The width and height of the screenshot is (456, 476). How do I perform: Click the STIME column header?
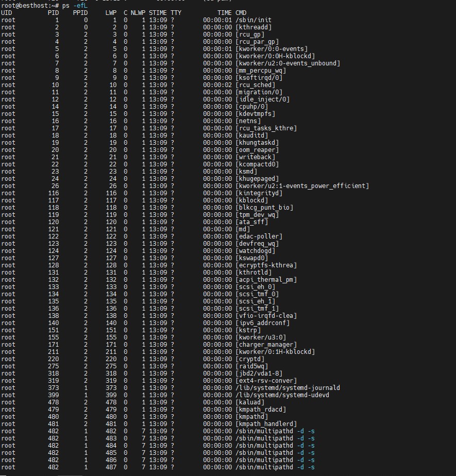pos(158,12)
